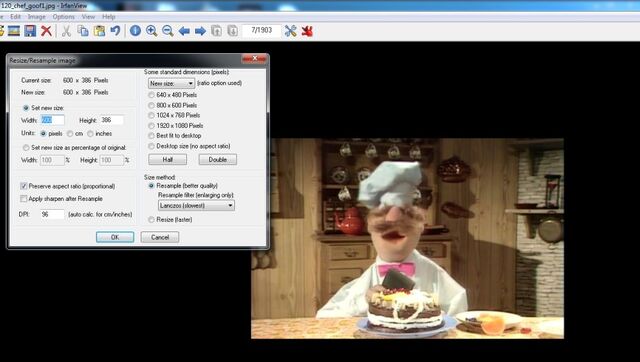Viewport: 640px width, 362px height.
Task: Click the previous page up-arrow icon
Action: pyautogui.click(x=216, y=31)
